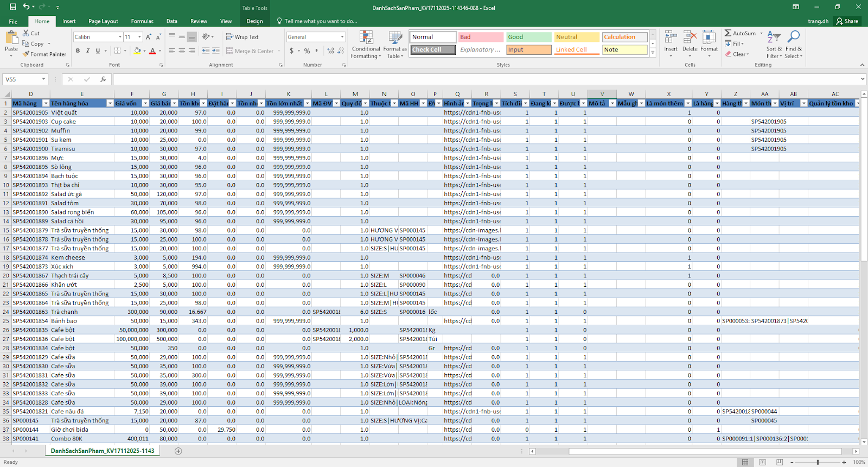
Task: Open the Tên hàng hóa column filter
Action: [110, 103]
